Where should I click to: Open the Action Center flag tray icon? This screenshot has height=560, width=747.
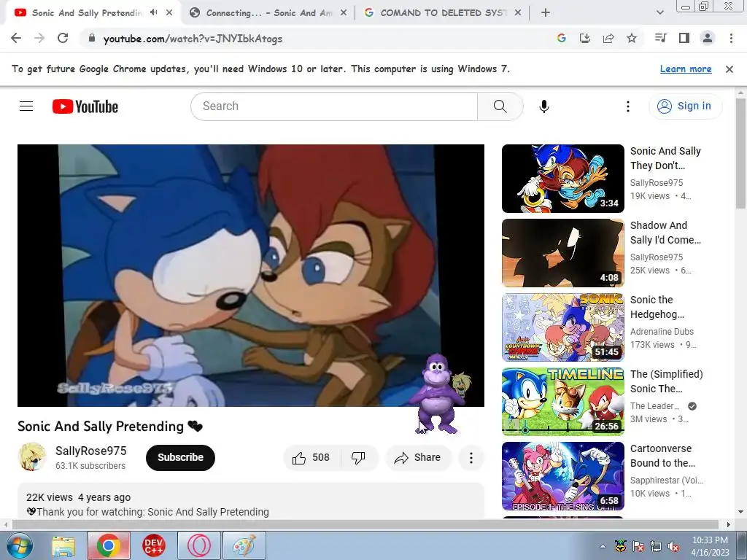638,546
